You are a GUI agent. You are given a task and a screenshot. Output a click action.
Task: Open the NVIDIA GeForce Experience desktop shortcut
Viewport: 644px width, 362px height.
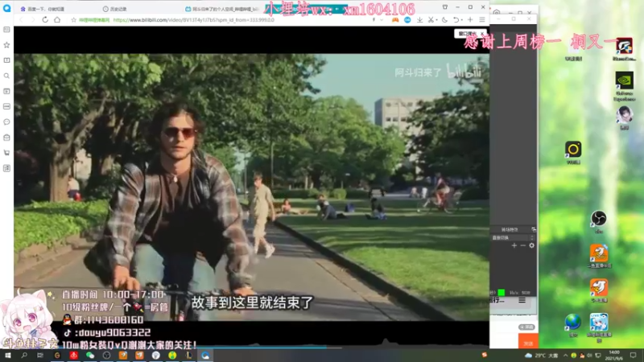coord(625,86)
